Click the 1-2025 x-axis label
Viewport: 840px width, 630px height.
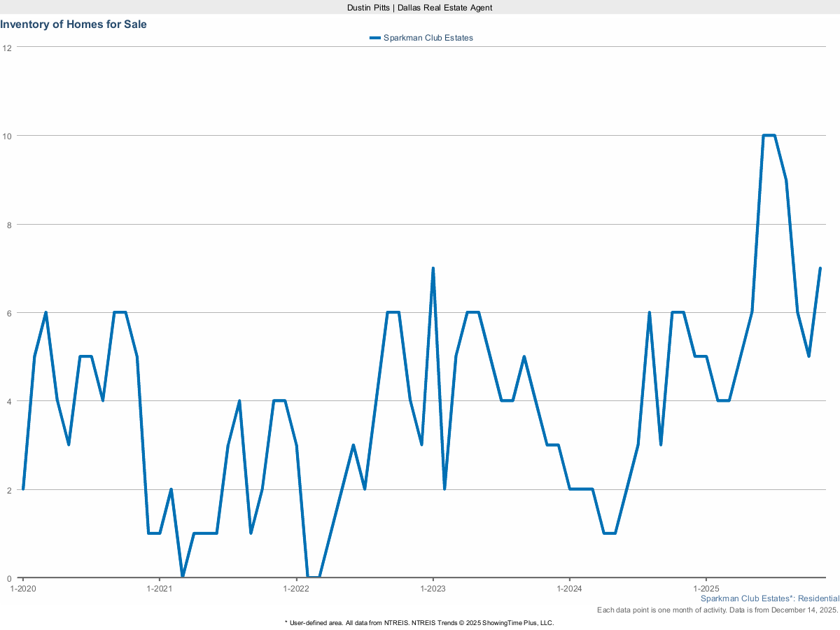(x=706, y=589)
